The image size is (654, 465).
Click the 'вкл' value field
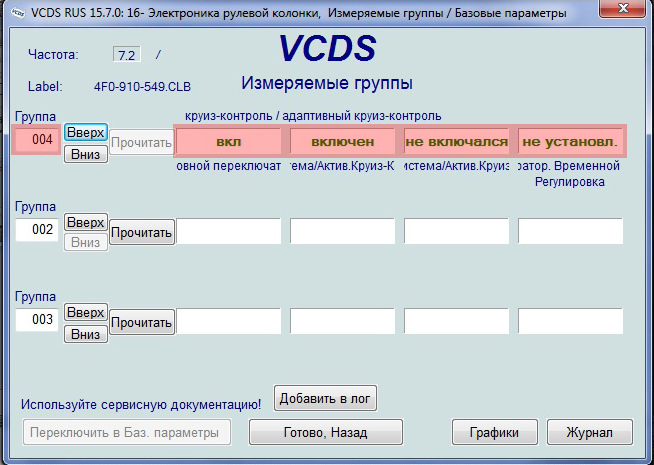[x=229, y=141]
